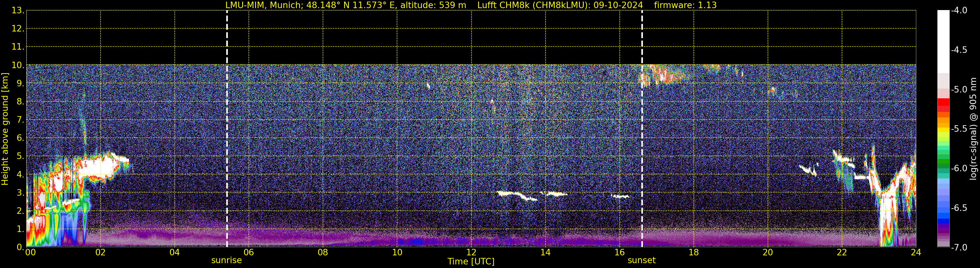The image size is (980, 268).
Task: Click the '14' time tick label
Action: 545,252
